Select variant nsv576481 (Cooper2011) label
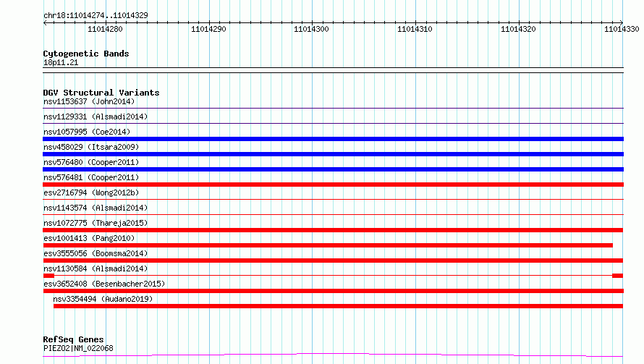This screenshot has height=364, width=644. pyautogui.click(x=91, y=177)
